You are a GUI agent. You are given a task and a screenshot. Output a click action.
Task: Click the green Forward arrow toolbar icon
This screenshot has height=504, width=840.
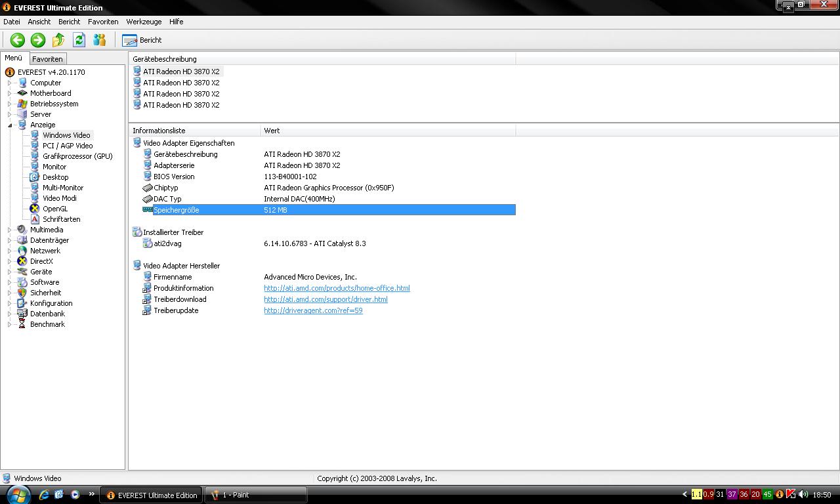pos(38,40)
